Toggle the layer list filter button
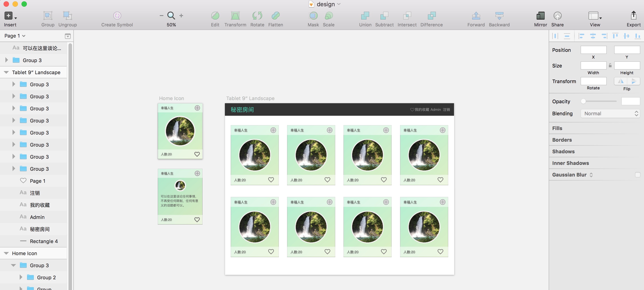Viewport: 644px width, 290px height. pos(68,36)
